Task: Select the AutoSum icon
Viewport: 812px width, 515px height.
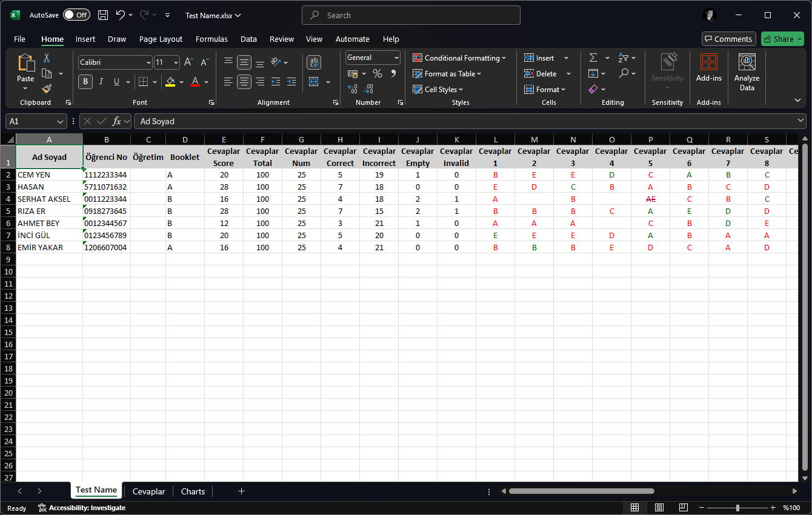Action: pyautogui.click(x=592, y=58)
